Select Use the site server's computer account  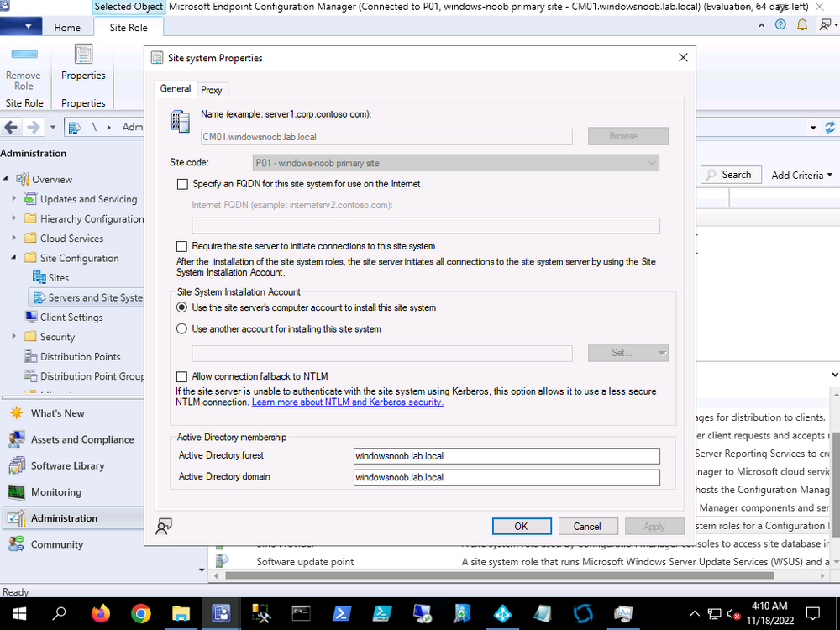point(182,307)
